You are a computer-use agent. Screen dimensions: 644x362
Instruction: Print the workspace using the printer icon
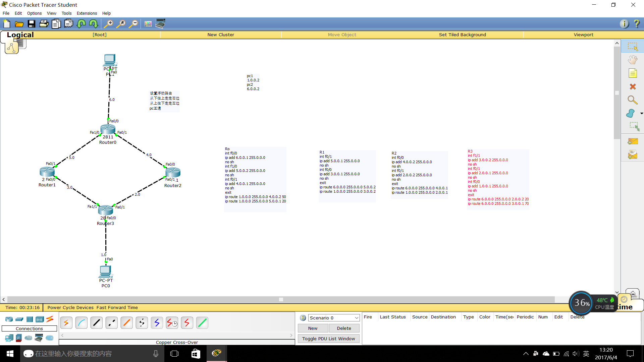[44, 24]
